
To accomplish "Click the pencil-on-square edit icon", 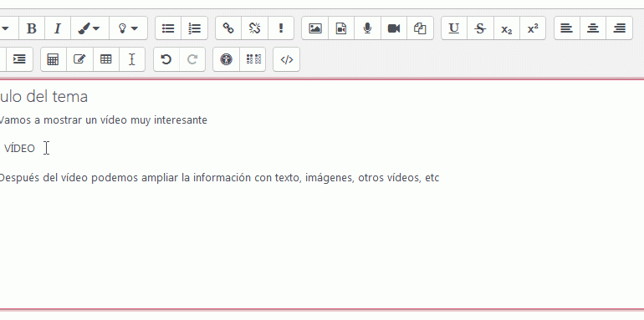I will click(79, 59).
